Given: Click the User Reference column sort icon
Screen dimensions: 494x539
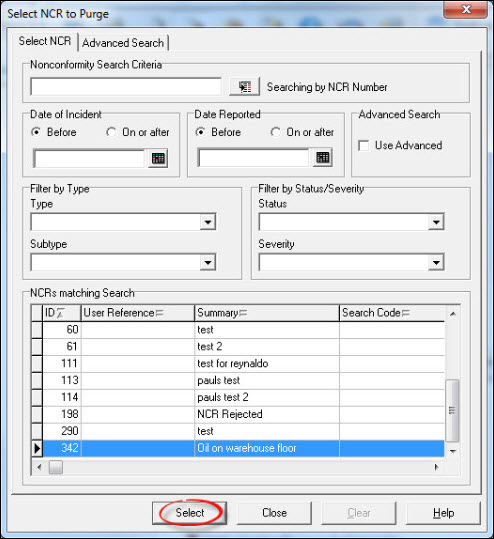Looking at the screenshot, I should pyautogui.click(x=160, y=313).
